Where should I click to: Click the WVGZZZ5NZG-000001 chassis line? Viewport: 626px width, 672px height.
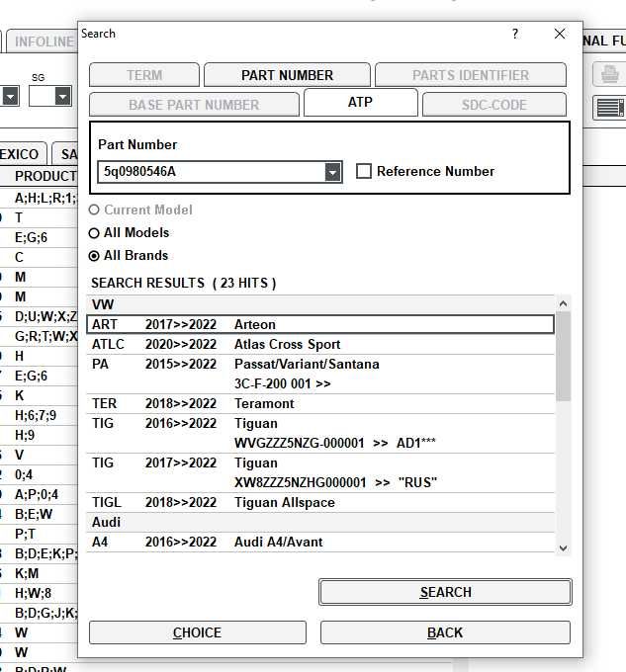tap(335, 443)
